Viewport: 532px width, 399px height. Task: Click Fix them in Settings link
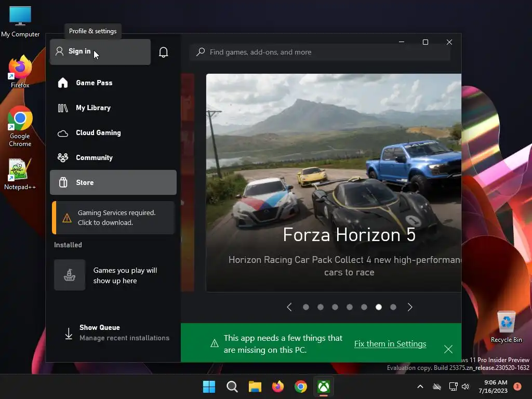tap(390, 344)
